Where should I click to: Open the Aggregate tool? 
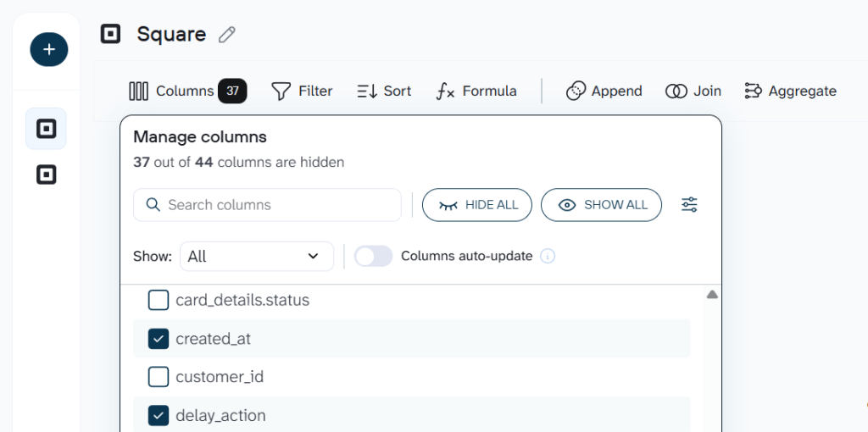790,91
